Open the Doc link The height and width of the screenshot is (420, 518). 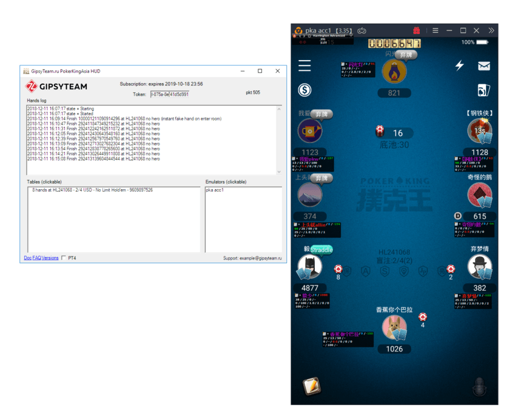27,258
